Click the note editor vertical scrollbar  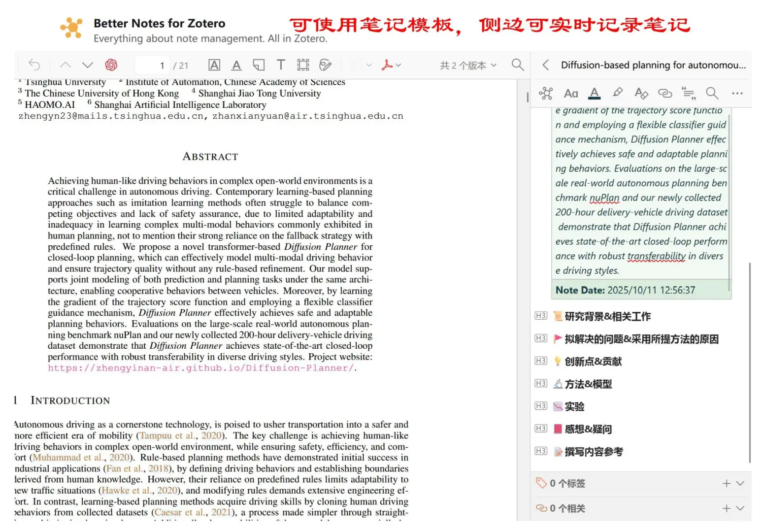[x=750, y=362]
